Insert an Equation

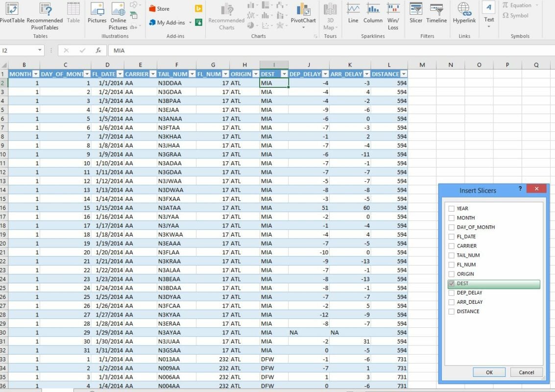tap(517, 5)
